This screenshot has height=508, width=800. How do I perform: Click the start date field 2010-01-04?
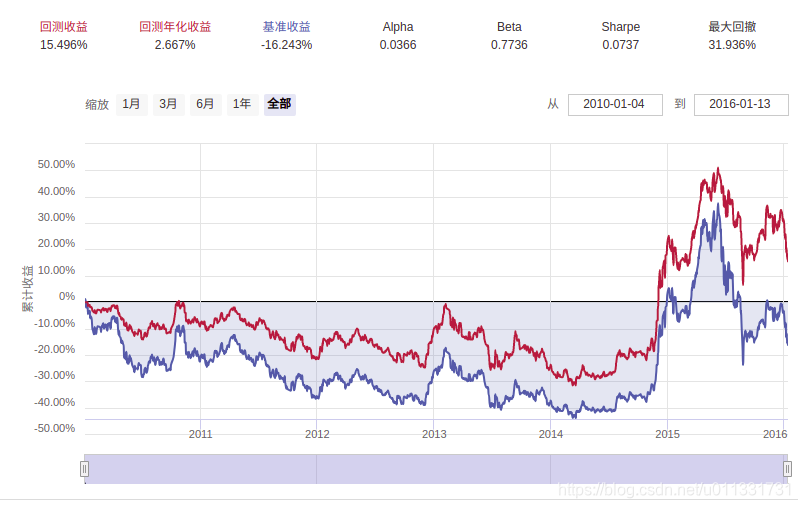pyautogui.click(x=615, y=105)
